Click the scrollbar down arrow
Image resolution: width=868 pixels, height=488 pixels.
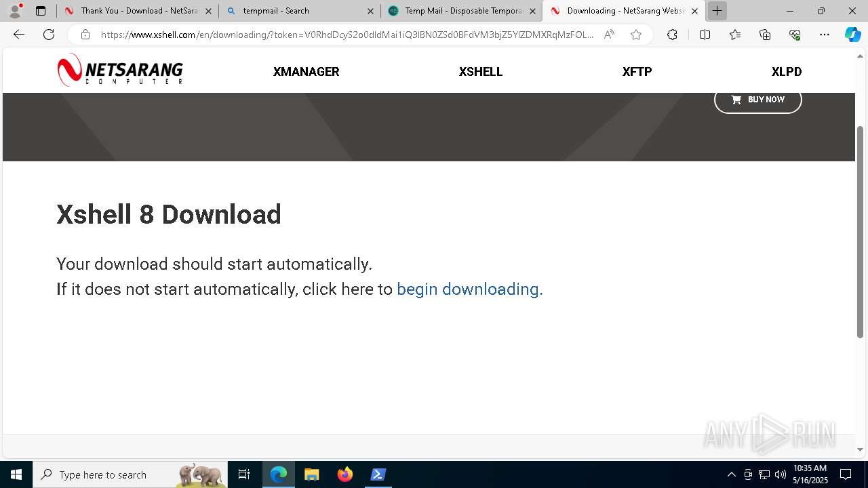pos(861,449)
